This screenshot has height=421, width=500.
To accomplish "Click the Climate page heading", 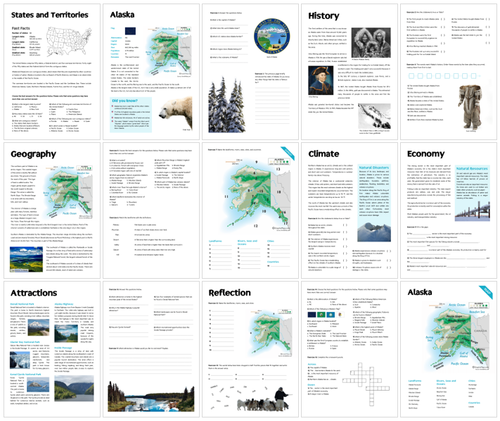I will coord(324,154).
